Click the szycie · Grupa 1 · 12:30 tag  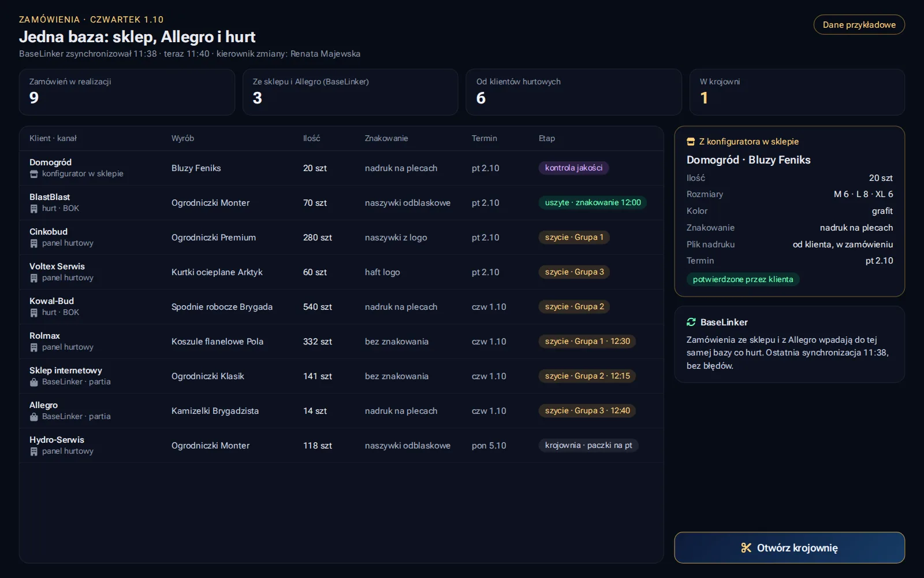(587, 341)
